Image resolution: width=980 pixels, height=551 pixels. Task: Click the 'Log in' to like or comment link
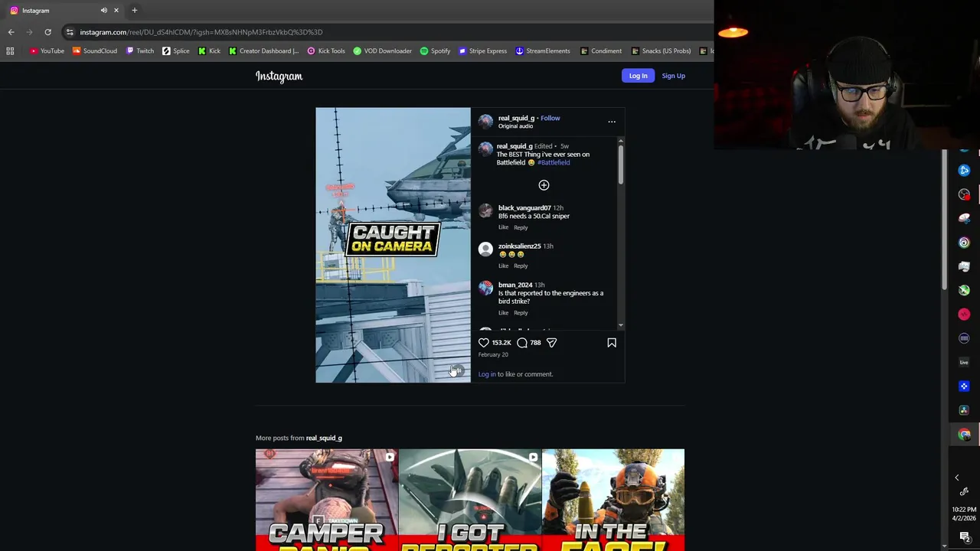487,374
